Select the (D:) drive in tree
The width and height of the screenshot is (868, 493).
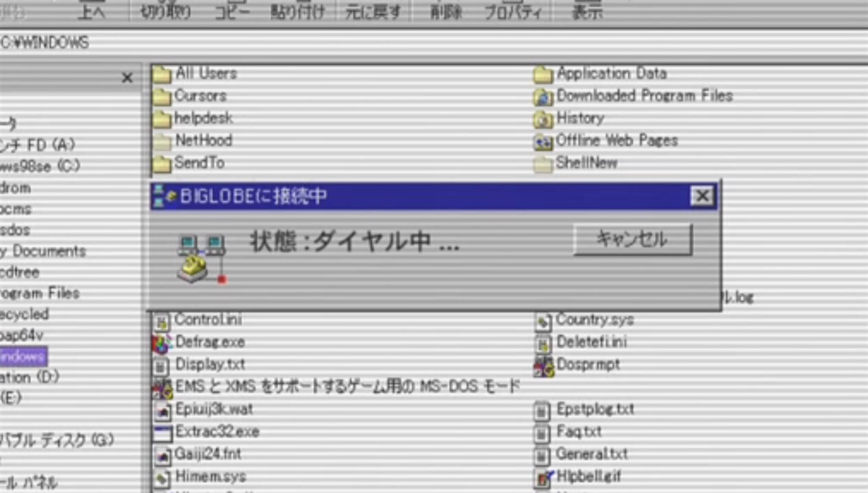click(x=30, y=377)
